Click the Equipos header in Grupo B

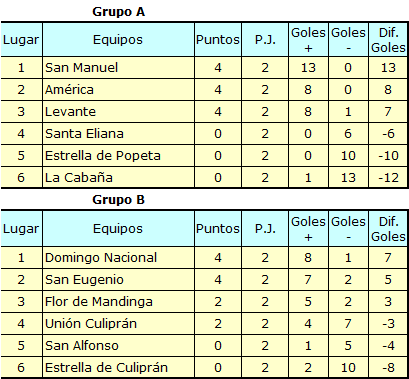coord(118,229)
